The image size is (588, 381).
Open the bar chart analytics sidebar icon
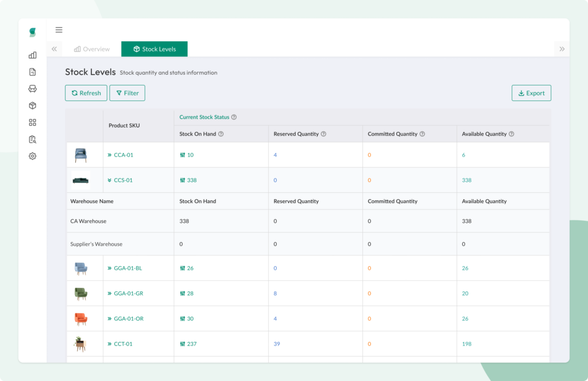tap(33, 55)
